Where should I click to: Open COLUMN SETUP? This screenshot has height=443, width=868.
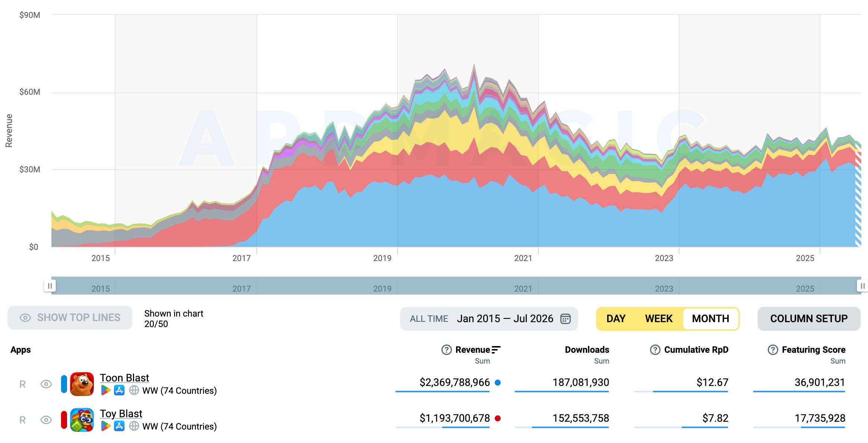coord(809,319)
